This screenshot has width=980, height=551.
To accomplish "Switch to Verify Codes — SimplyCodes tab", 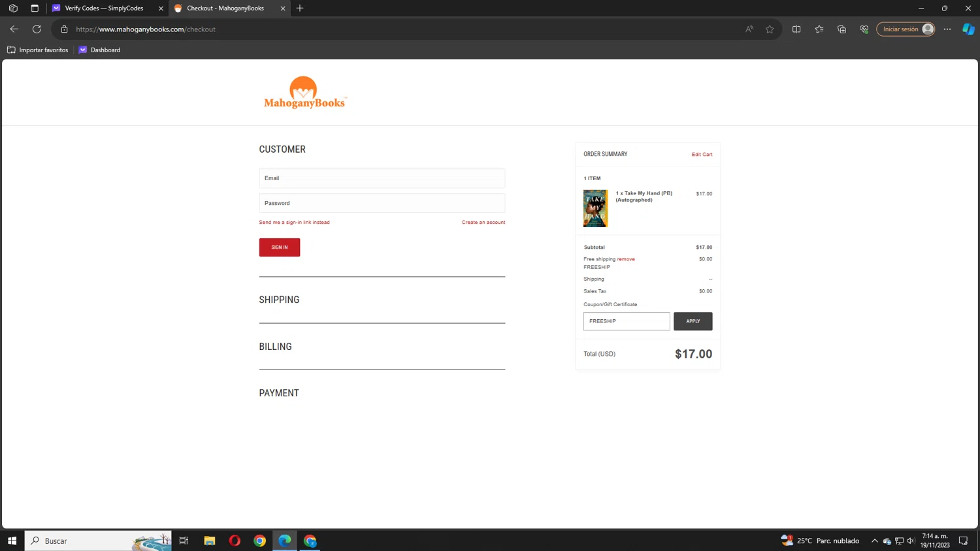I will click(103, 8).
